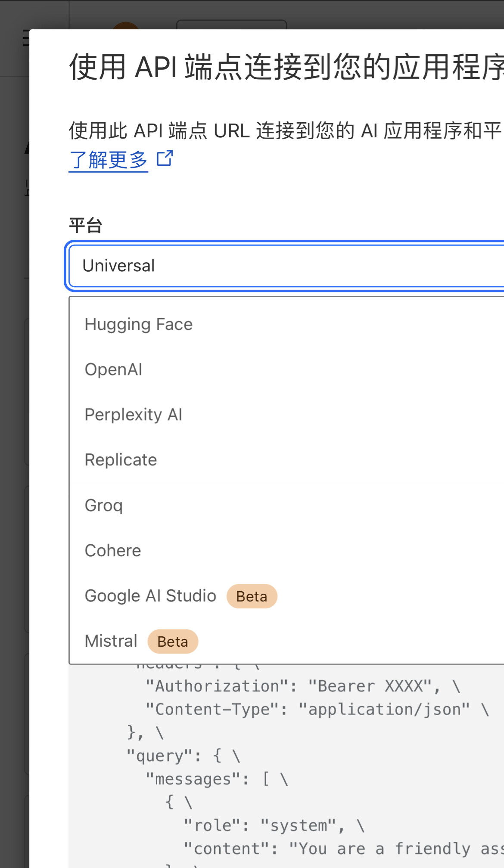Click the 平台 field label

(86, 225)
